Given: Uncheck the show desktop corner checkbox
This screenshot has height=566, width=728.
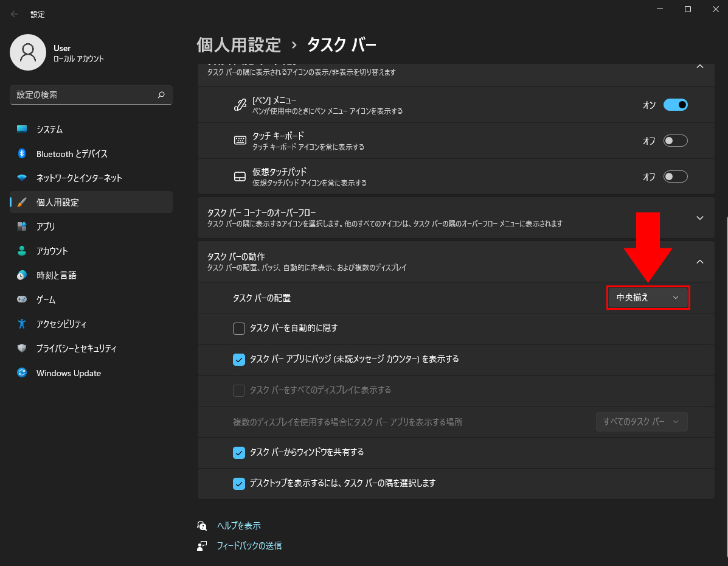Looking at the screenshot, I should (238, 484).
